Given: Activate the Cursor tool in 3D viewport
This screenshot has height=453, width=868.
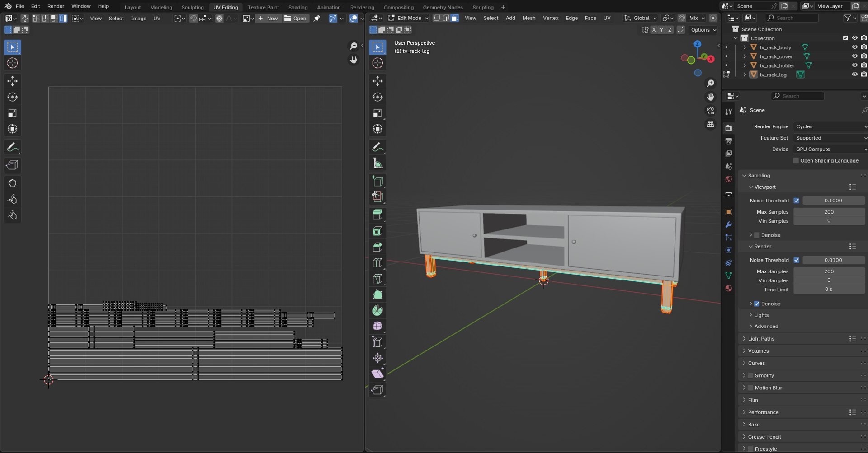Looking at the screenshot, I should pos(377,63).
